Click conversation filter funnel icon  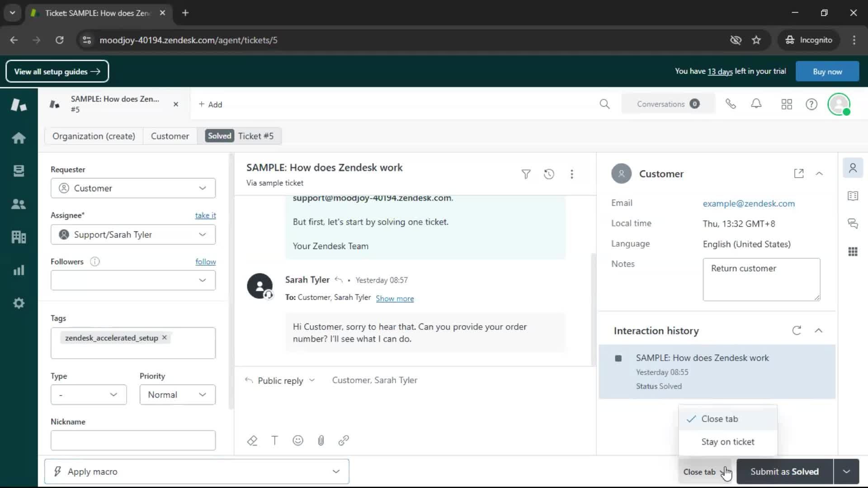point(526,174)
